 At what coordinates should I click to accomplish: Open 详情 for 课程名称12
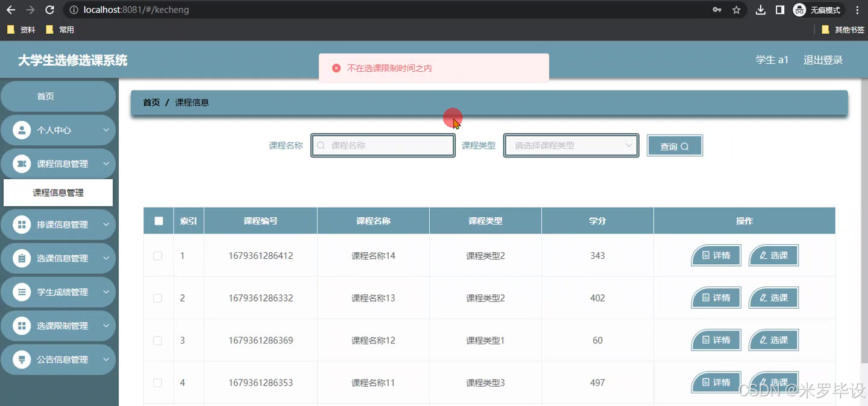point(716,340)
